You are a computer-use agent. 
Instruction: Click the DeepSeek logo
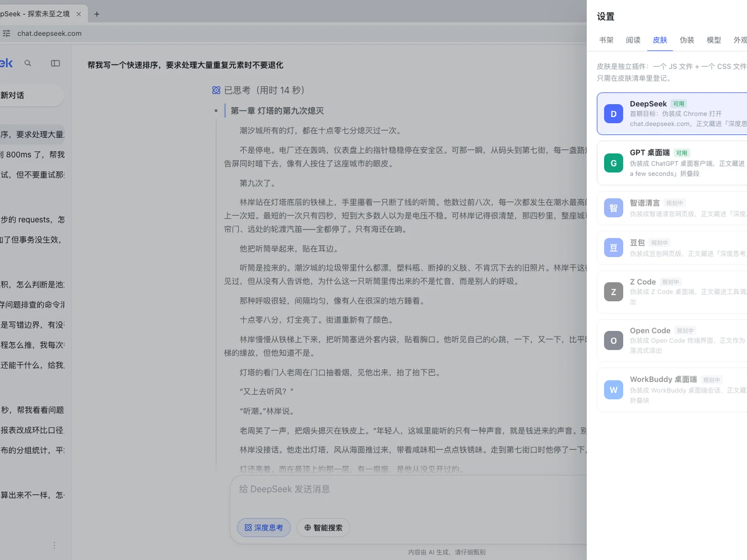7,63
